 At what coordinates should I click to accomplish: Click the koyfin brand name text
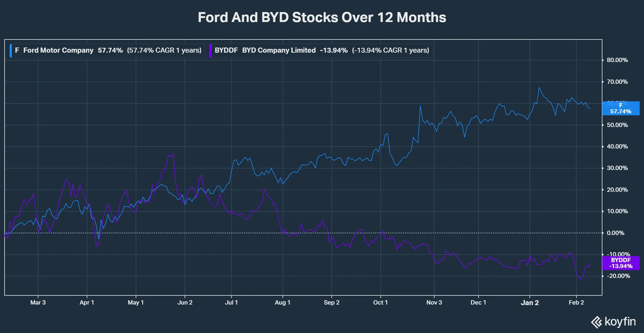point(620,321)
